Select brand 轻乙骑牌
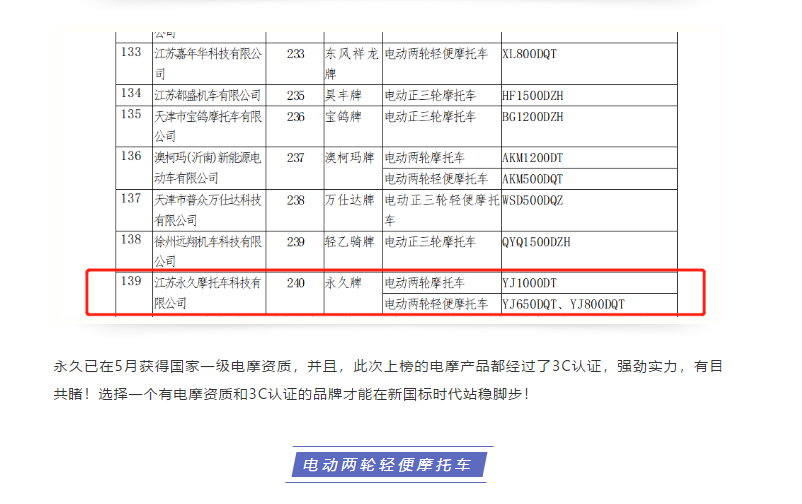802x504 pixels. 350,242
